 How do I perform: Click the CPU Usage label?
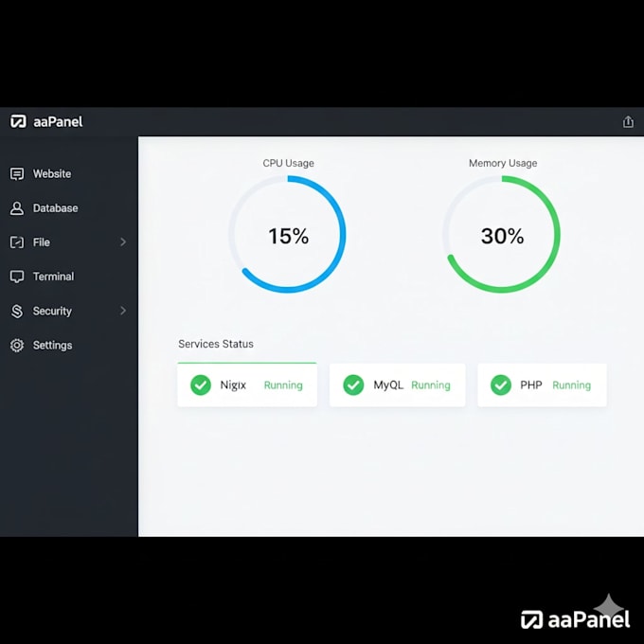coord(288,163)
